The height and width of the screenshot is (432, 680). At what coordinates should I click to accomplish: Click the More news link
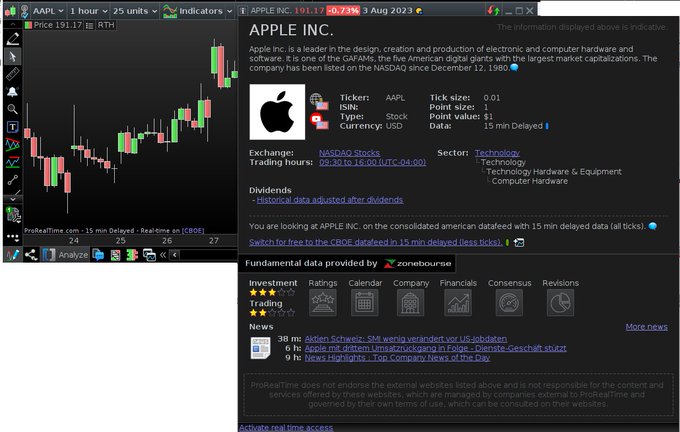point(646,327)
